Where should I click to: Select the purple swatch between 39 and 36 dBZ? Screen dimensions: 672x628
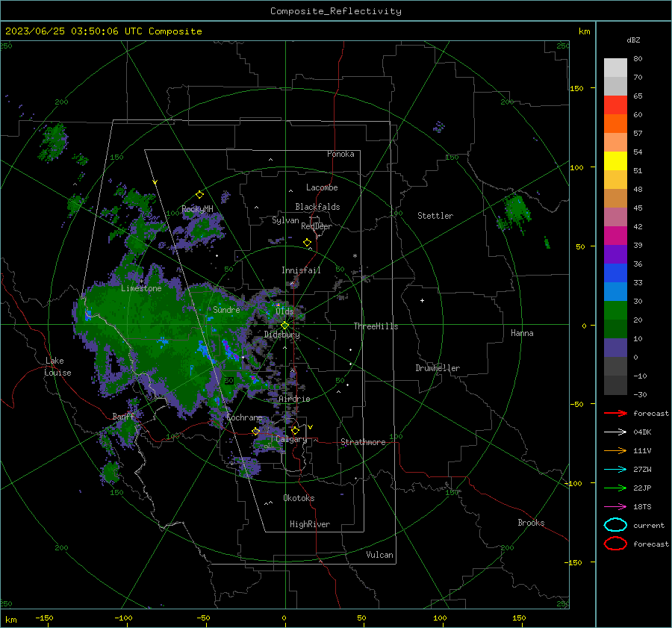point(615,254)
